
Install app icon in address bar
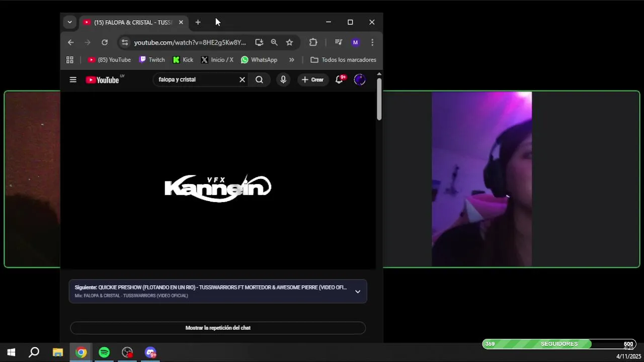[x=259, y=42]
